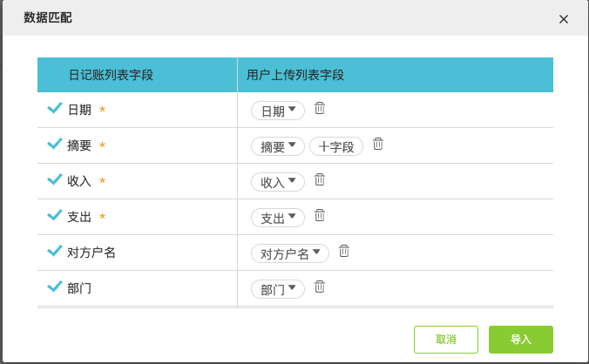Expand the 收入 mapping dropdown
Viewport: 589px width, 364px height.
coord(278,182)
